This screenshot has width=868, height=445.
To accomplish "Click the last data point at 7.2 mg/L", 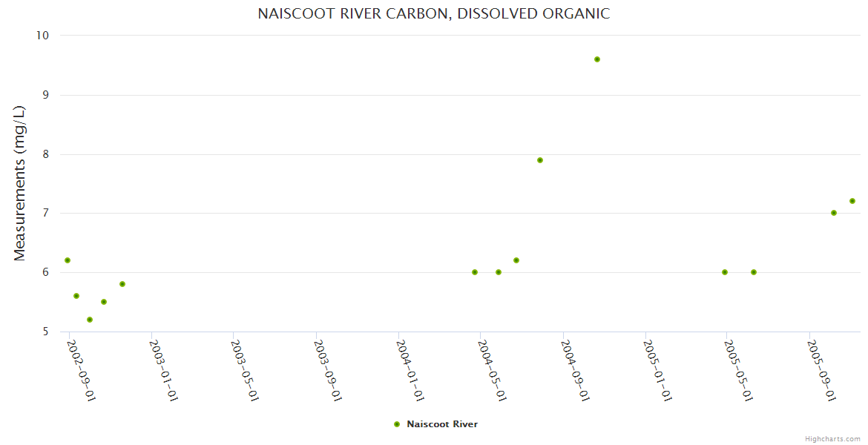I will tap(852, 201).
